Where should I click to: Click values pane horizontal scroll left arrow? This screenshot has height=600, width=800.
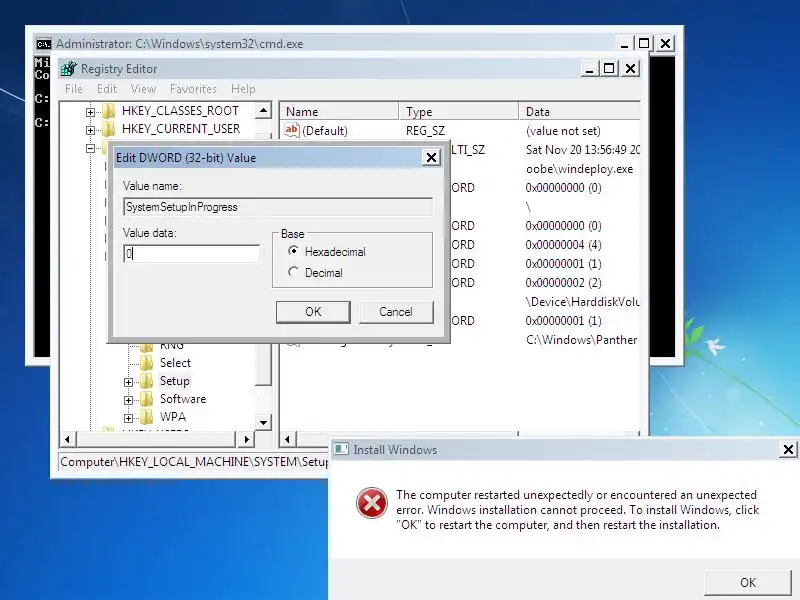(x=288, y=439)
